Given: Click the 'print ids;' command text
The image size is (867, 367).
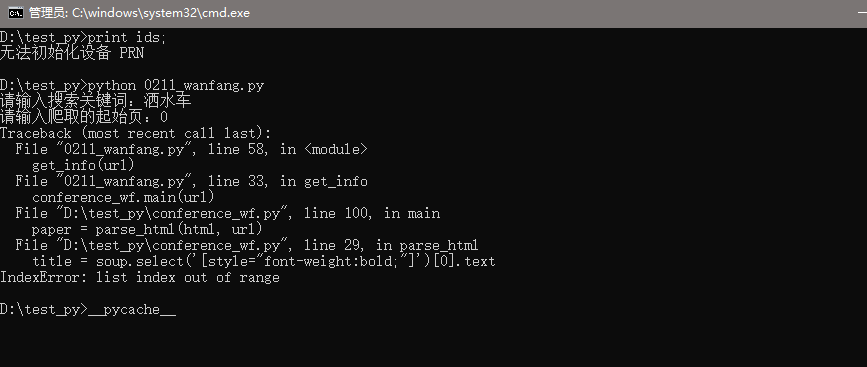Looking at the screenshot, I should [x=127, y=38].
